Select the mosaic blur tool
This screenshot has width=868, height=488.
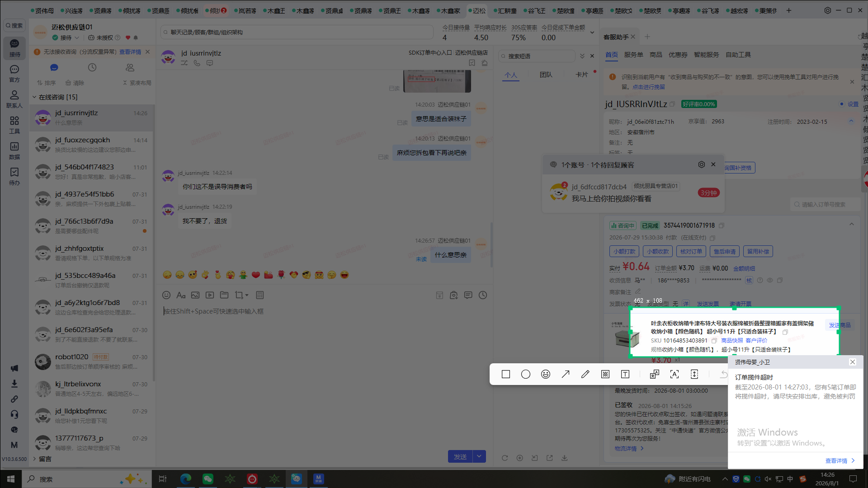(605, 374)
